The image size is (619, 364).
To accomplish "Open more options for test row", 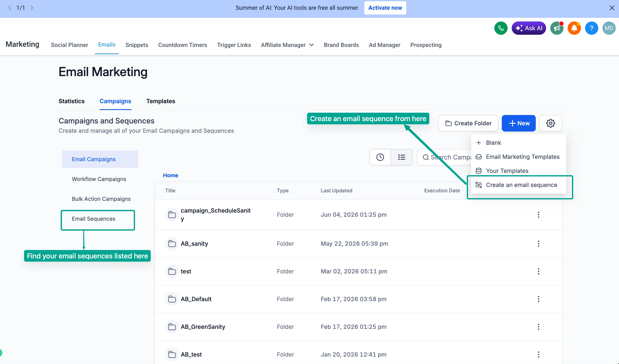I will (x=538, y=271).
